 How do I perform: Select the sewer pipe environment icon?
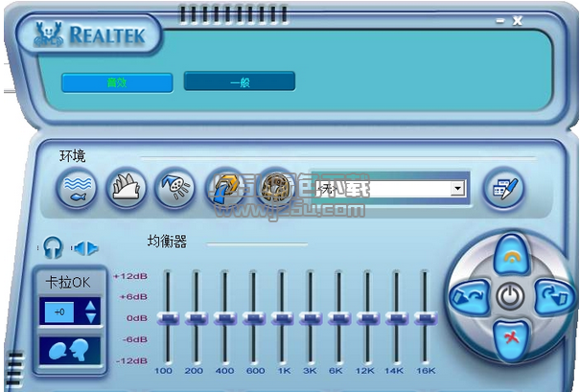click(x=225, y=189)
